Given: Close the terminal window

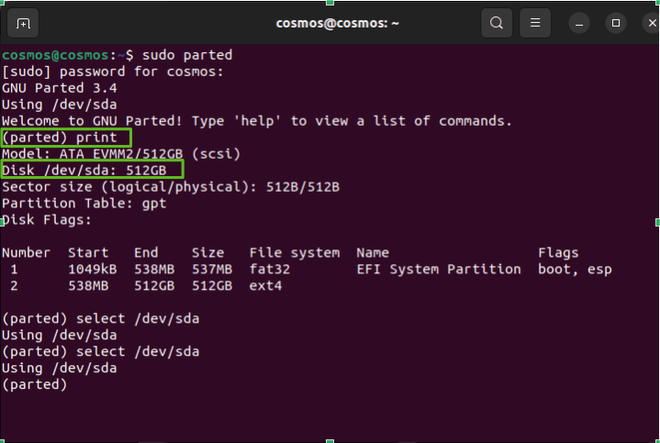Looking at the screenshot, I should 652,23.
